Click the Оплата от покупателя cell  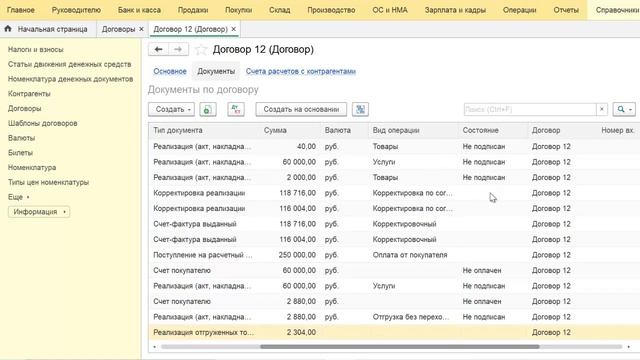410,255
